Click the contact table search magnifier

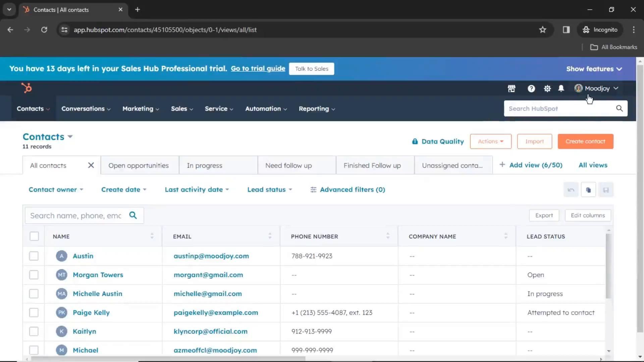[133, 216]
